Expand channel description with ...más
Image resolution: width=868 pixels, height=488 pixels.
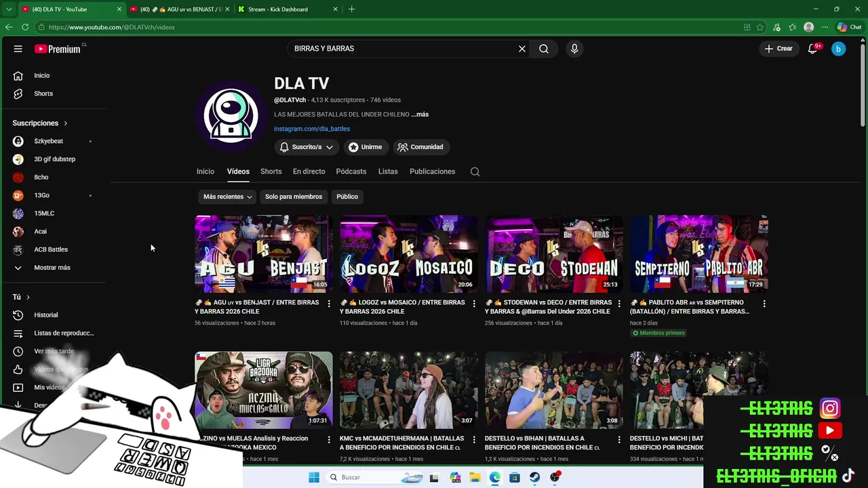tap(420, 115)
